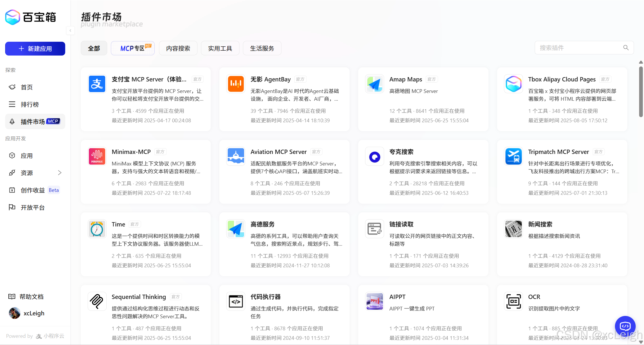Click the Tbox Alipay Cloud Pages icon
Viewport: 644px width, 345px height.
coord(513,84)
